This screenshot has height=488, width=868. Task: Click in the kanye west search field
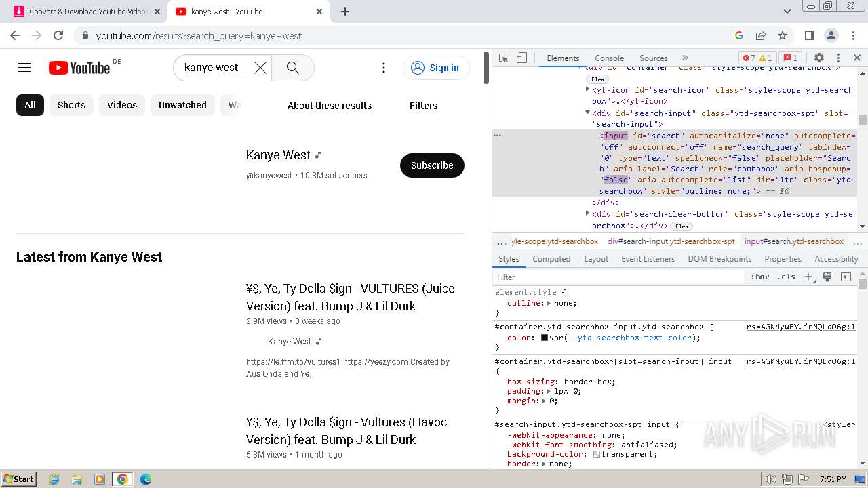(212, 68)
